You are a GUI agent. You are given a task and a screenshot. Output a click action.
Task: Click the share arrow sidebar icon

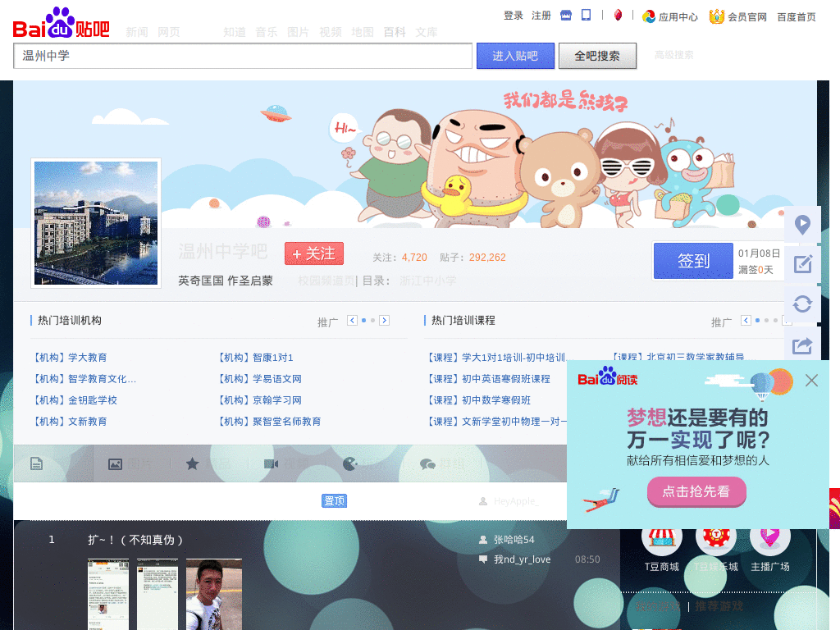click(802, 345)
